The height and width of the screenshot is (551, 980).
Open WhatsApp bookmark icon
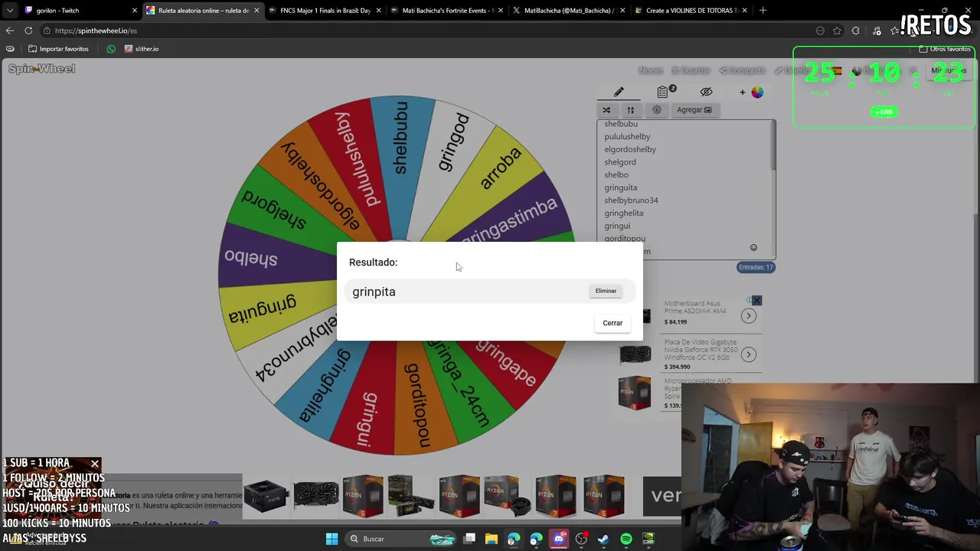pos(111,49)
